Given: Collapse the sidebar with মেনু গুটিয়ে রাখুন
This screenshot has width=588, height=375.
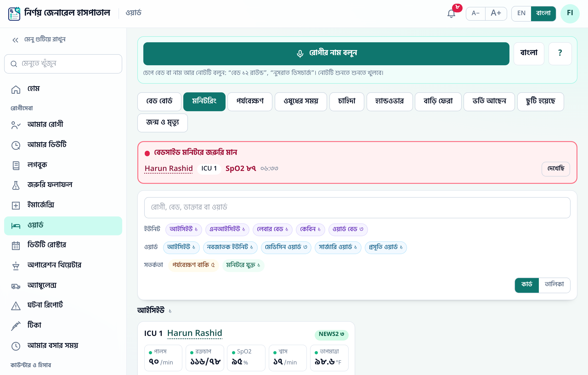Looking at the screenshot, I should point(39,40).
